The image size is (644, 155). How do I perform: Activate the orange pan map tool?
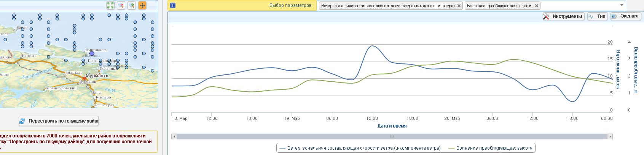pyautogui.click(x=142, y=5)
